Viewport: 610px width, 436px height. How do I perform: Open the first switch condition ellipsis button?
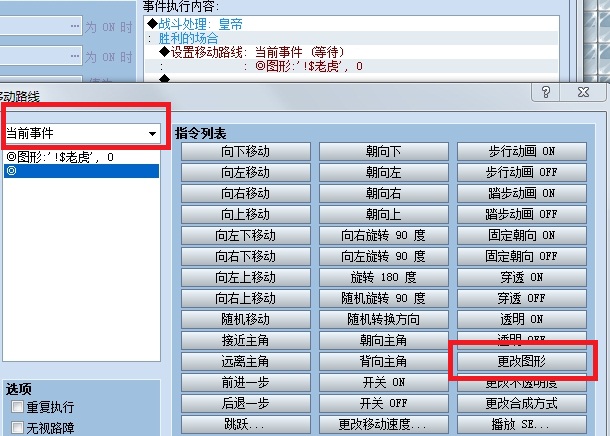[x=75, y=26]
